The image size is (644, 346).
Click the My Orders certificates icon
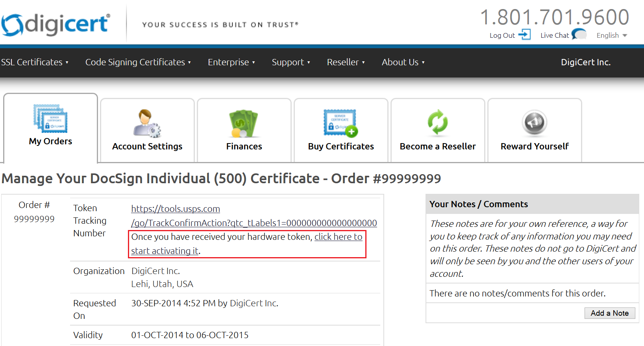pos(50,118)
